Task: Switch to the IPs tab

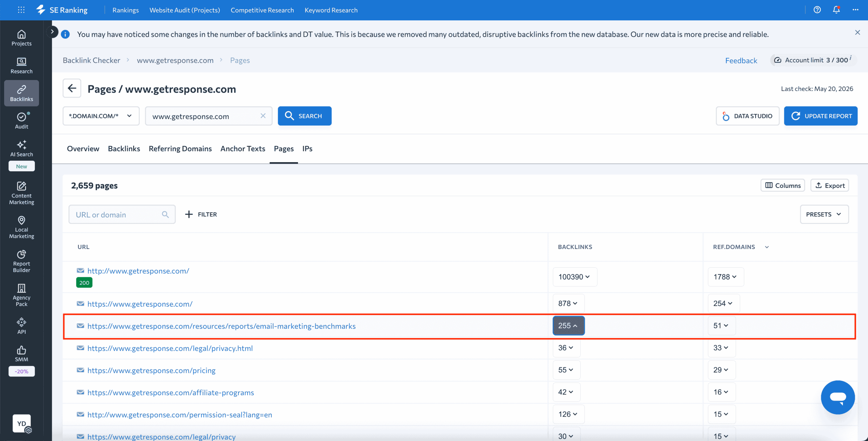Action: point(307,149)
